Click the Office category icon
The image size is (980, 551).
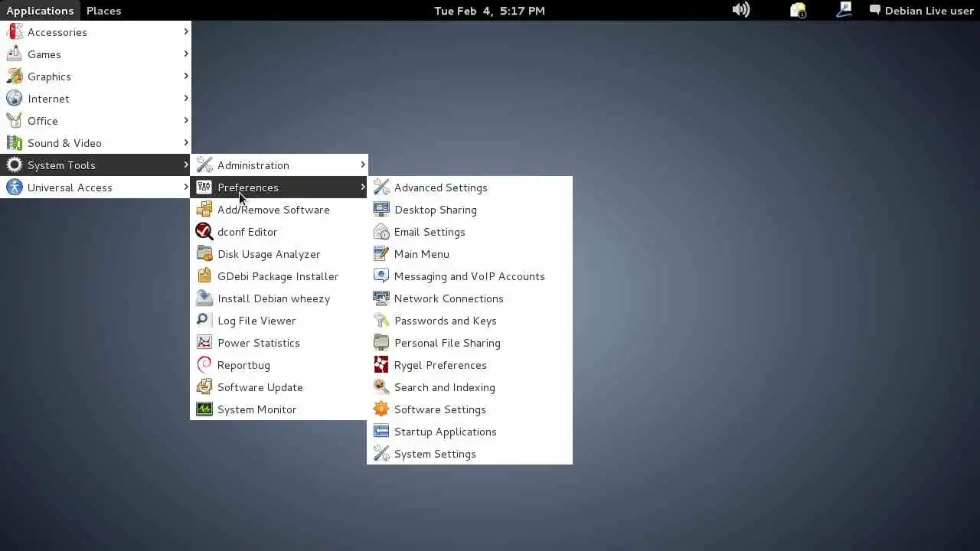click(15, 121)
